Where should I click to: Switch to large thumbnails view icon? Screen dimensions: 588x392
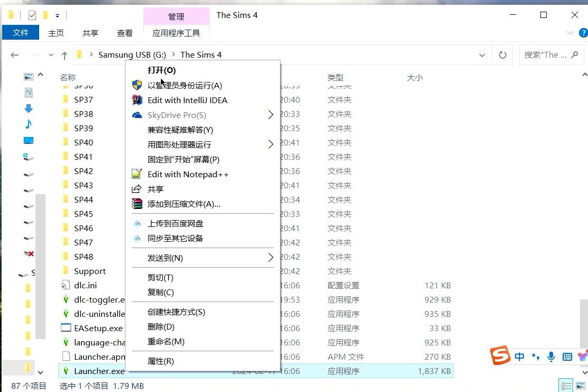click(581, 386)
